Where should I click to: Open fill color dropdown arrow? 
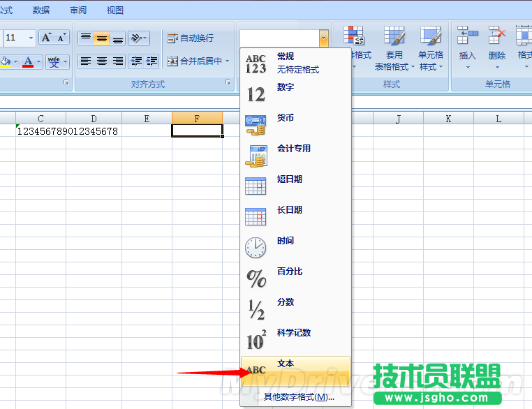[x=15, y=61]
